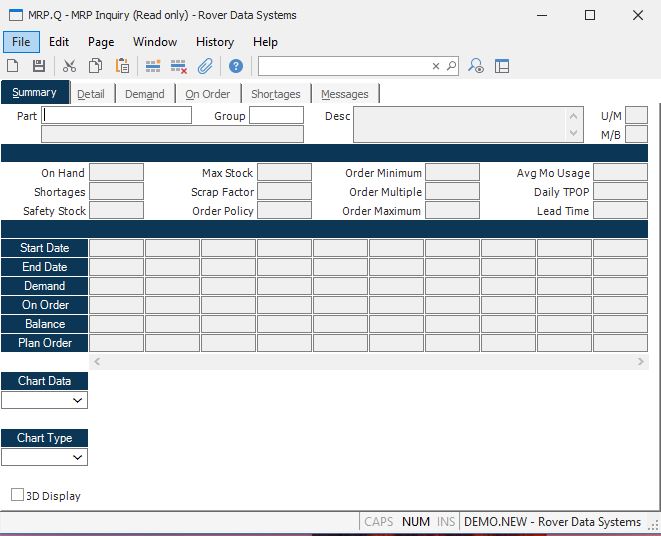661x536 pixels.
Task: Click the paperclip attachments icon
Action: coord(205,66)
